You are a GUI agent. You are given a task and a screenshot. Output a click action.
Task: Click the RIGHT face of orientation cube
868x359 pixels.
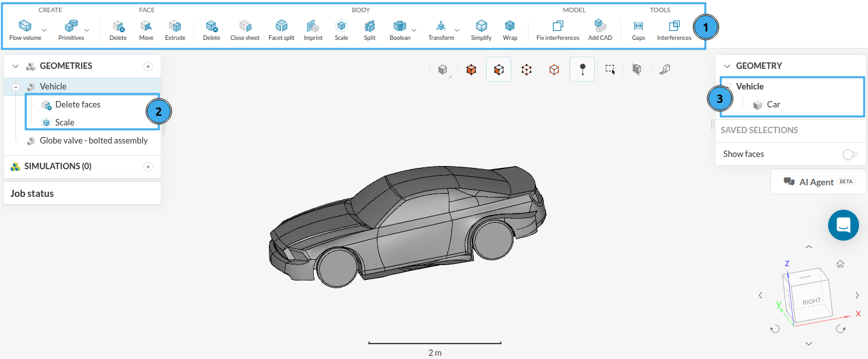pos(811,300)
